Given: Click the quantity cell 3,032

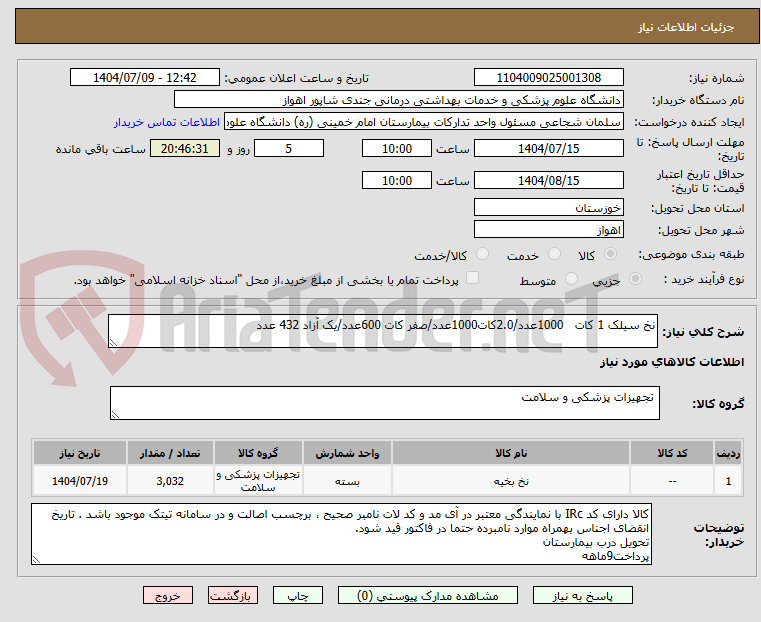Looking at the screenshot, I should tap(170, 481).
